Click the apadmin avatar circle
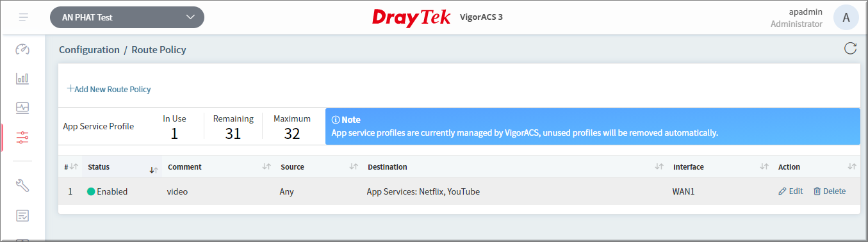Viewport: 868px width, 242px height. 846,17
